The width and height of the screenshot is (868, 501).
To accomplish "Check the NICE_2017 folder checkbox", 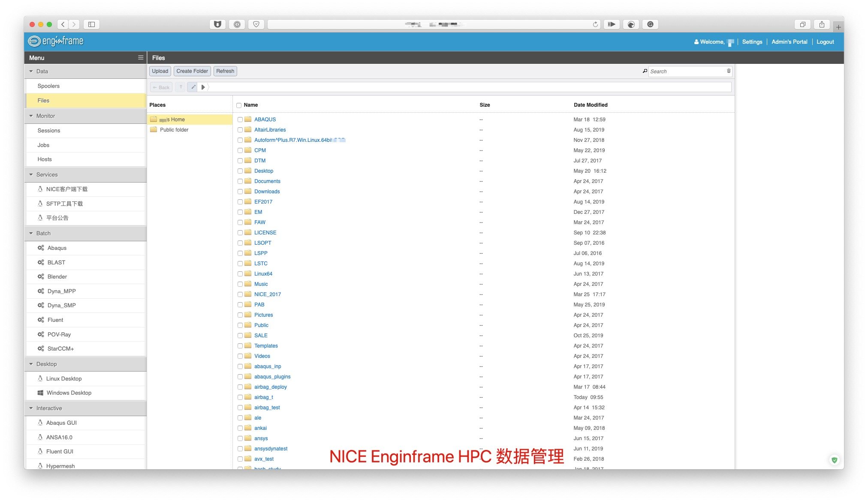I will point(240,294).
